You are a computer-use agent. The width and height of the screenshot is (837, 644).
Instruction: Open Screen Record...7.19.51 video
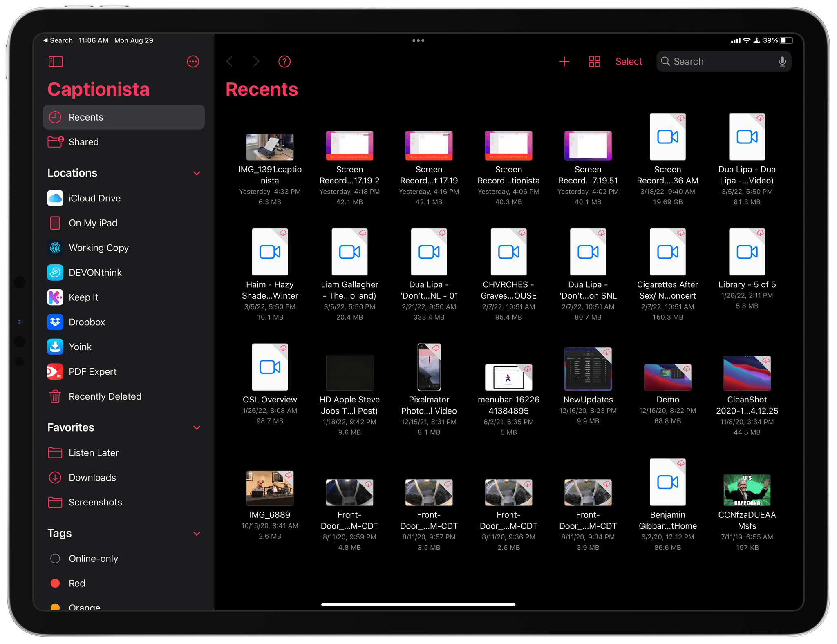(x=588, y=168)
